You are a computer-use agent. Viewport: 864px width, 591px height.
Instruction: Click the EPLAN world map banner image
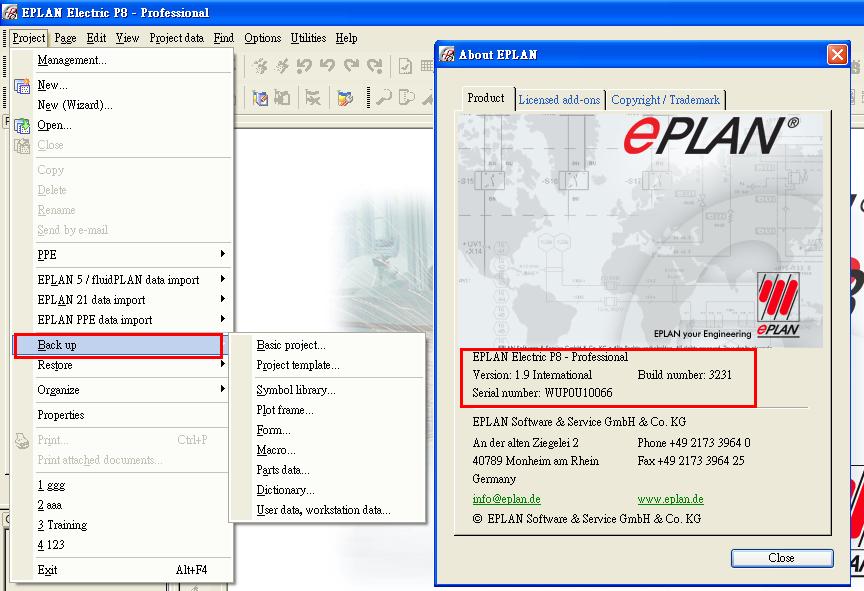click(x=640, y=231)
